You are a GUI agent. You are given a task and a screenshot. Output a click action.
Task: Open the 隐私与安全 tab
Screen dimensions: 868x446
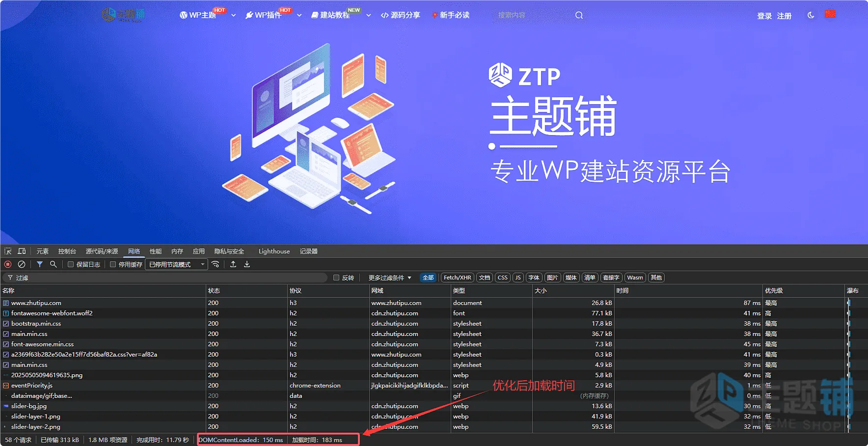[x=229, y=251]
